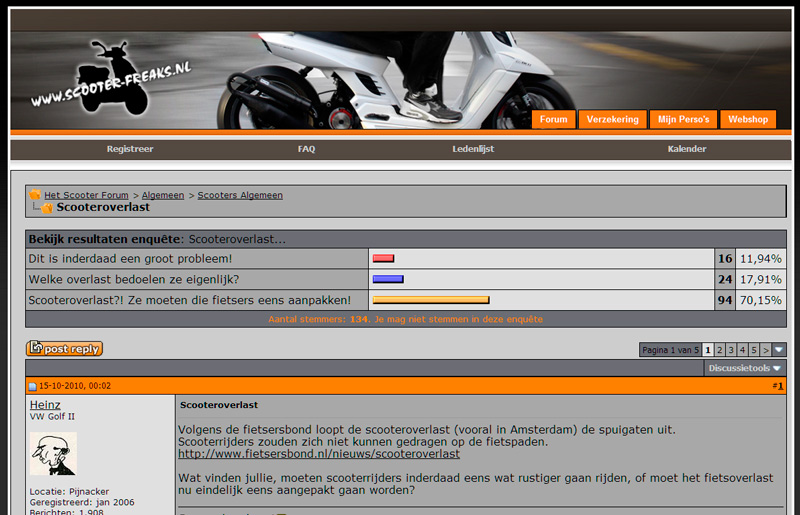Follow the Het Scooter Forum breadcrumb link
The image size is (800, 515).
(x=86, y=195)
